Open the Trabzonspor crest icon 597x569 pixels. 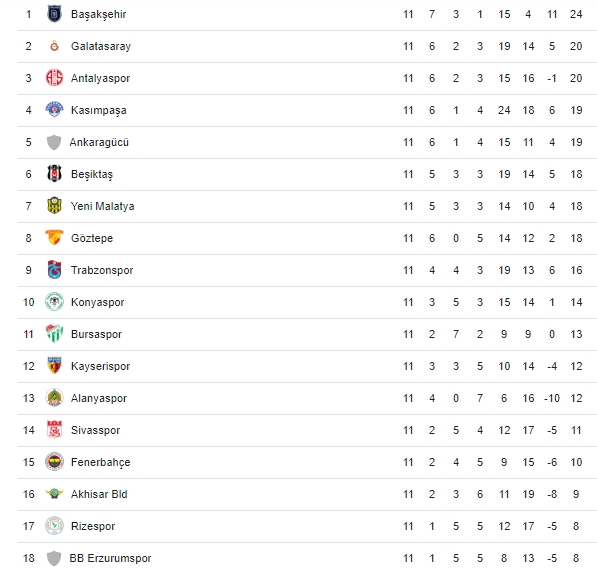[54, 270]
